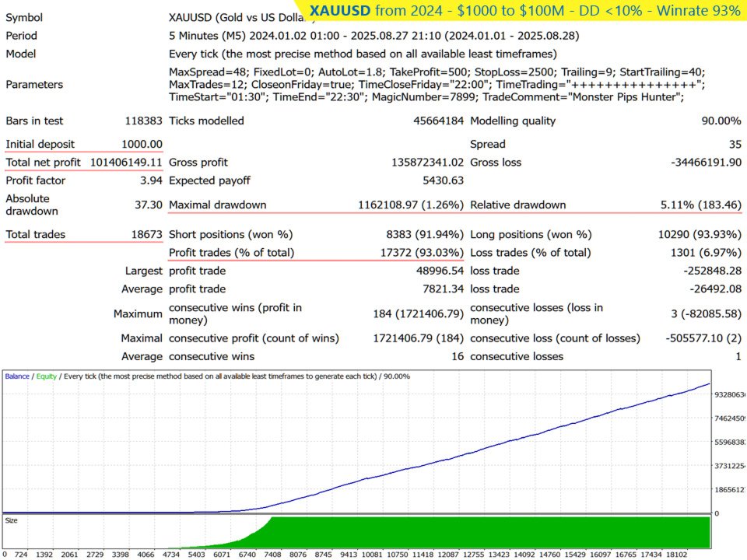Screen dimensions: 747x560
Task: Click the x-axis label 12087
Action: click(x=448, y=555)
